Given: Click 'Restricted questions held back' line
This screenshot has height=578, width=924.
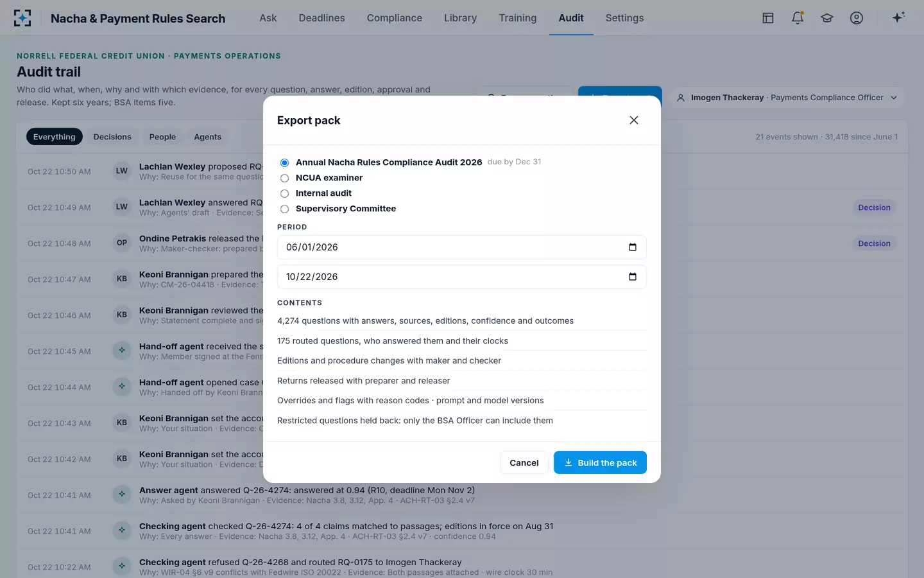Looking at the screenshot, I should click(415, 421).
